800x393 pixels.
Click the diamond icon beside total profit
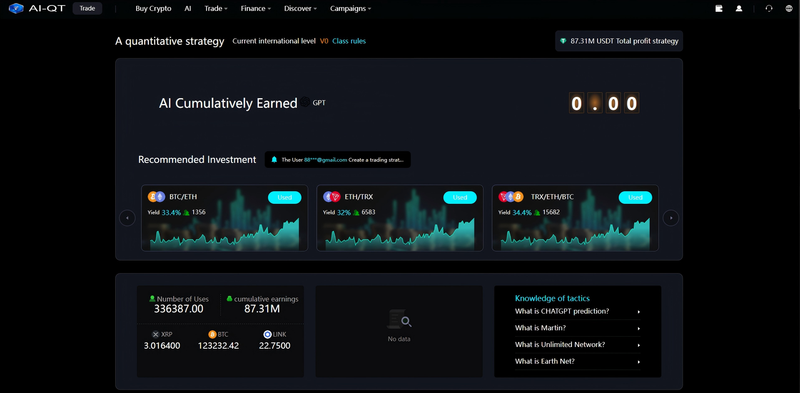(x=563, y=41)
